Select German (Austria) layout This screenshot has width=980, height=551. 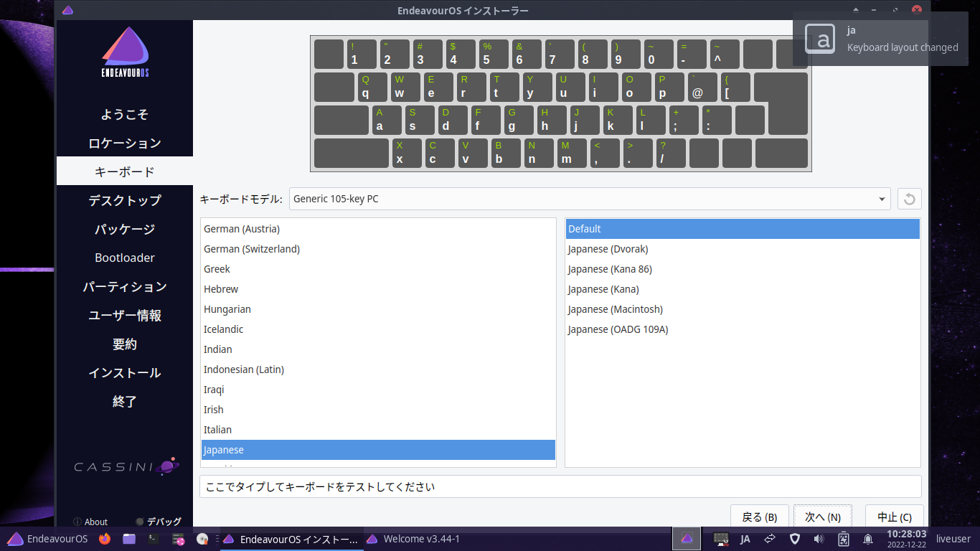(378, 229)
